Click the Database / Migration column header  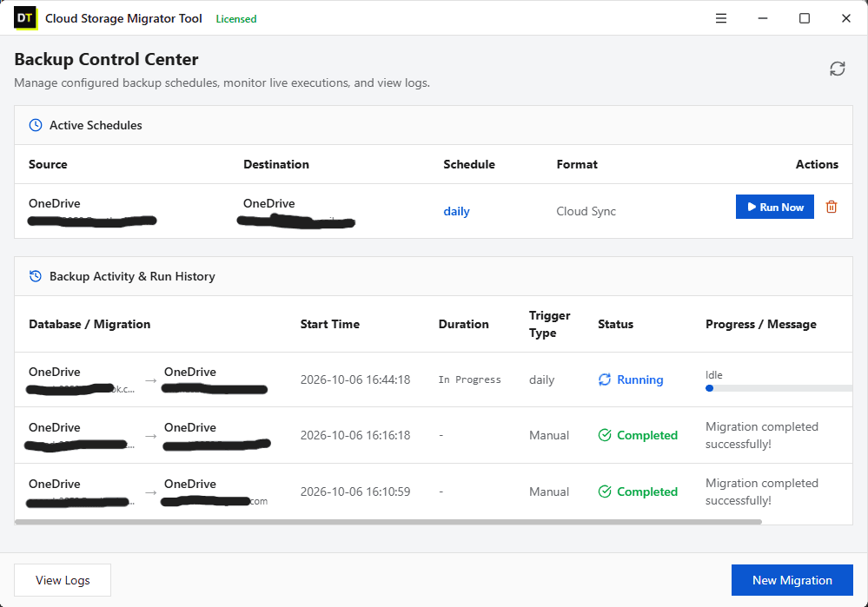89,324
